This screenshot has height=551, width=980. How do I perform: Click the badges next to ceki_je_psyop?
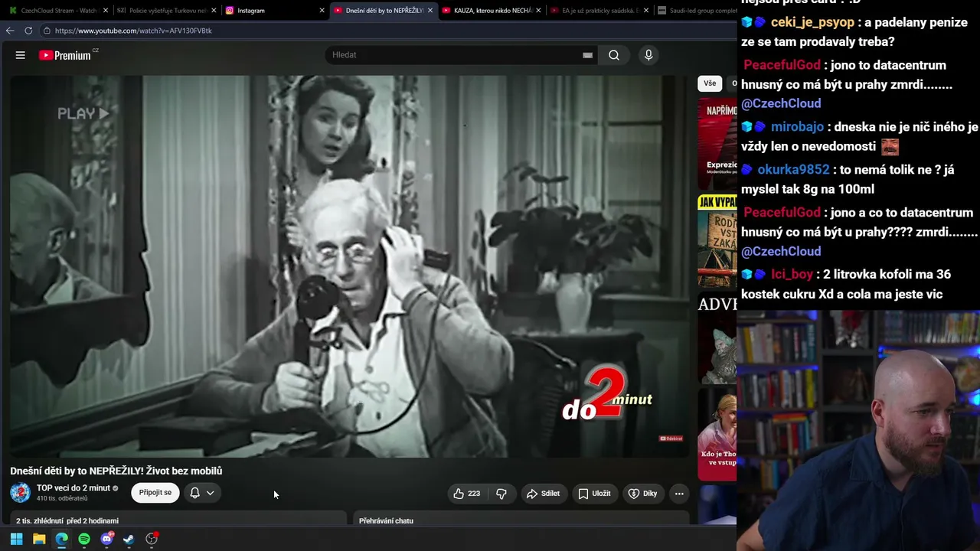(x=754, y=22)
